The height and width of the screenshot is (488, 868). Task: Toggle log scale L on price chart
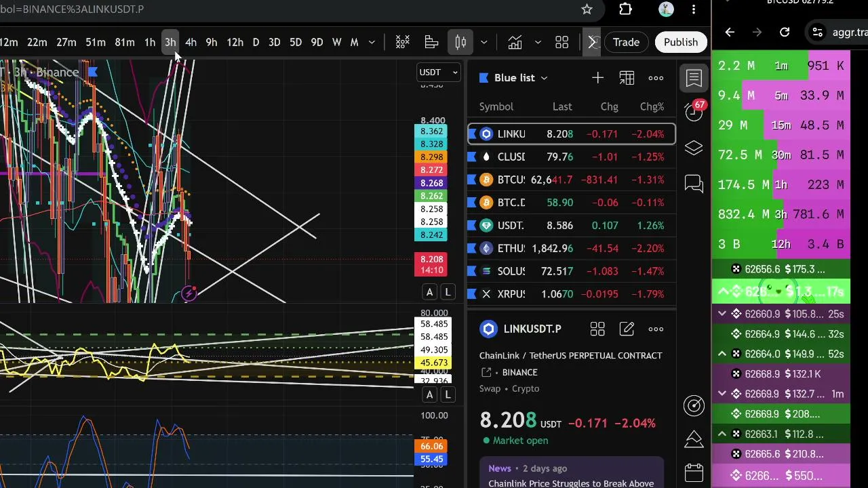tap(448, 292)
